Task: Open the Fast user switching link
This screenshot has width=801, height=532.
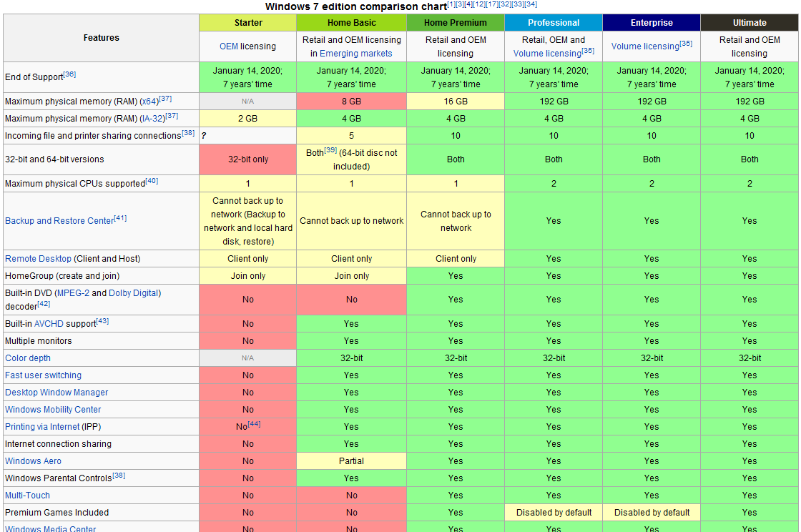Action: 43,375
